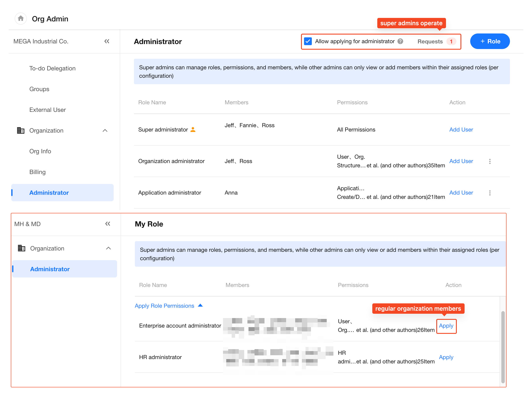The image size is (532, 396).
Task: Open the External User section
Action: pyautogui.click(x=48, y=110)
